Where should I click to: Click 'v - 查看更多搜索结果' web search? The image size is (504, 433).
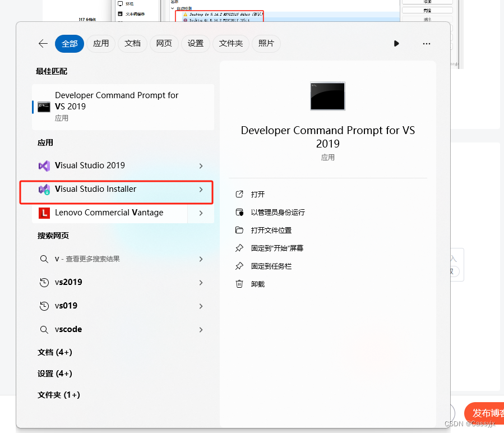click(x=123, y=259)
